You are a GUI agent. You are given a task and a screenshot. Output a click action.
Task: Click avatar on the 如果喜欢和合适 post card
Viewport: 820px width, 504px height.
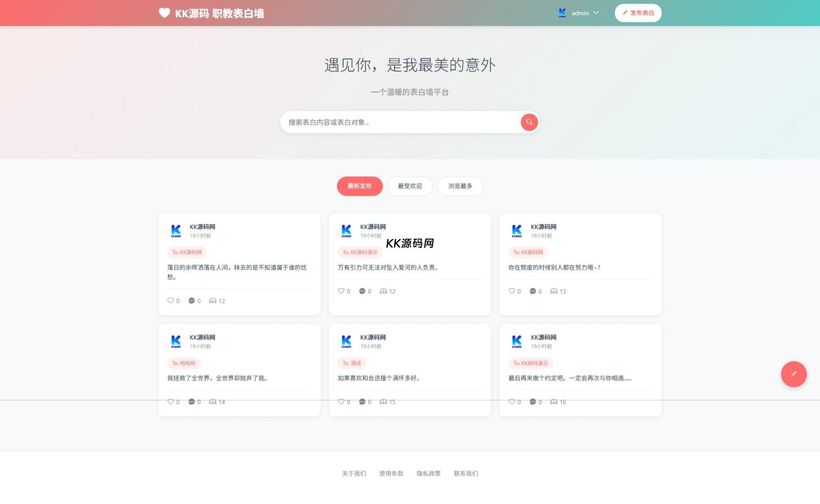coord(346,341)
